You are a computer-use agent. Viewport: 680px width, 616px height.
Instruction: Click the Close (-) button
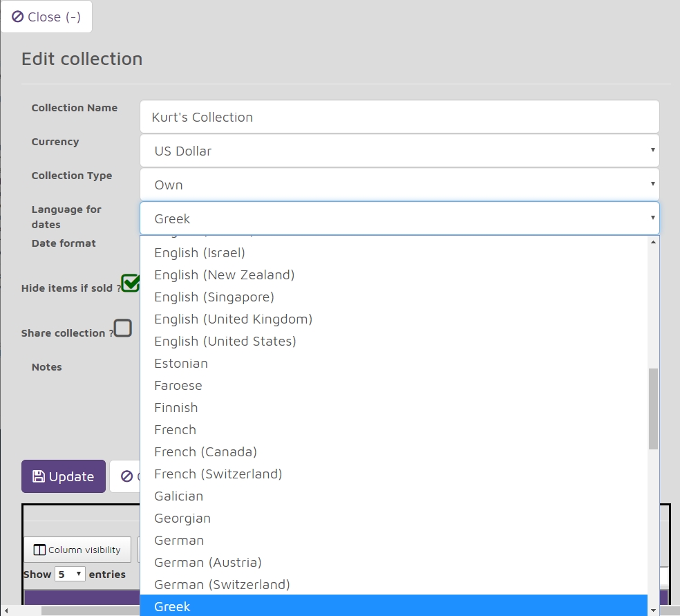tap(46, 17)
